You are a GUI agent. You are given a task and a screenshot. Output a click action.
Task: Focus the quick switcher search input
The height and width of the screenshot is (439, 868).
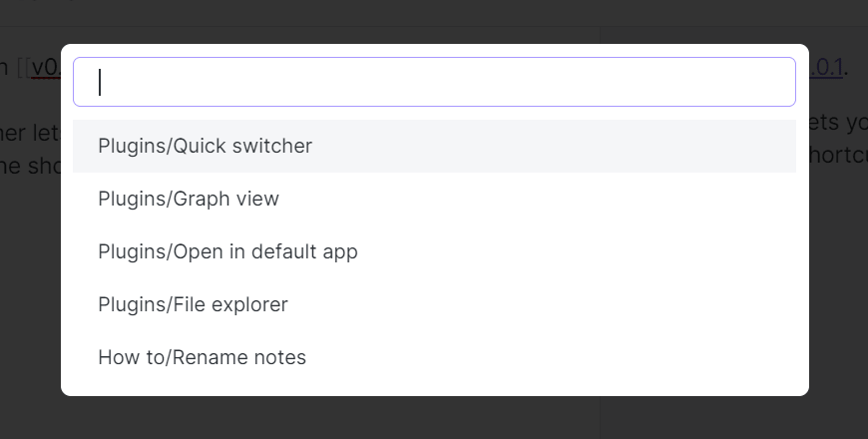tap(434, 82)
